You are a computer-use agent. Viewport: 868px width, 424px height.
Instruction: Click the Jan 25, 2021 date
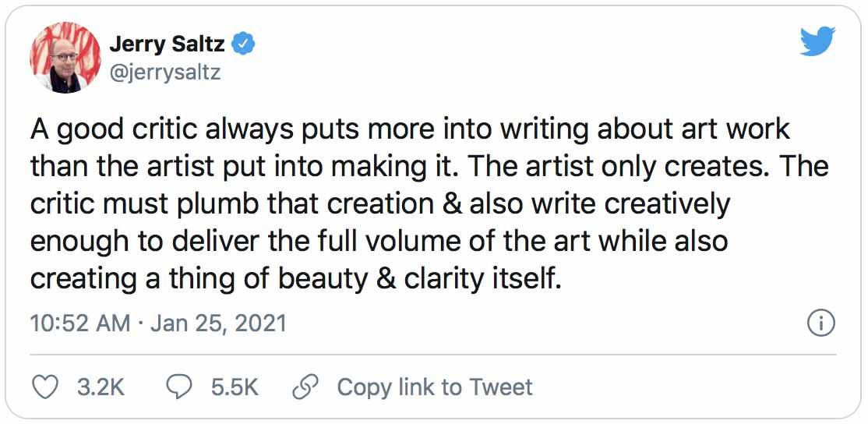click(218, 323)
